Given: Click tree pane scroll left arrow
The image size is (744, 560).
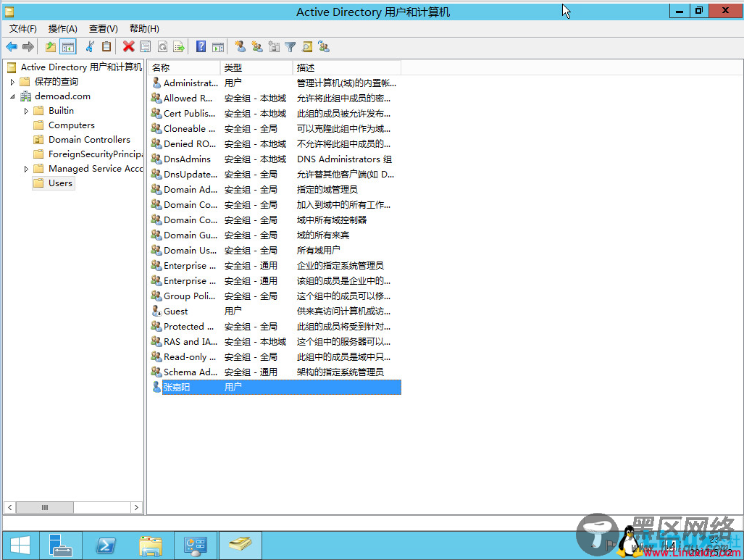Looking at the screenshot, I should [9, 507].
